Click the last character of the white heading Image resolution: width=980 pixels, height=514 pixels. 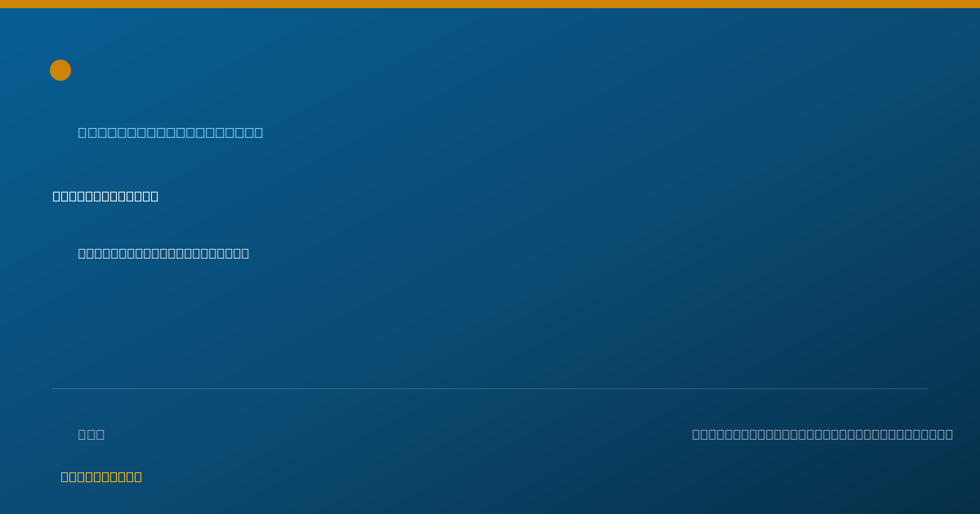(154, 196)
